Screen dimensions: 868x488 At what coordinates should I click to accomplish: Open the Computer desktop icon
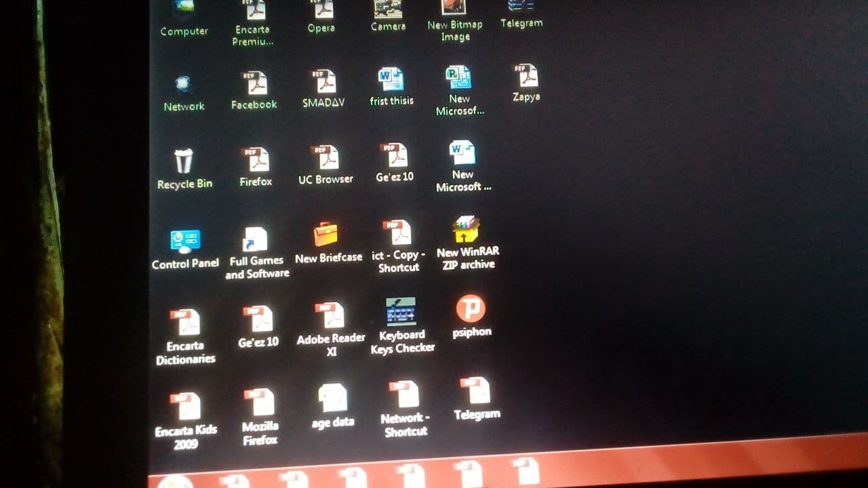[184, 18]
